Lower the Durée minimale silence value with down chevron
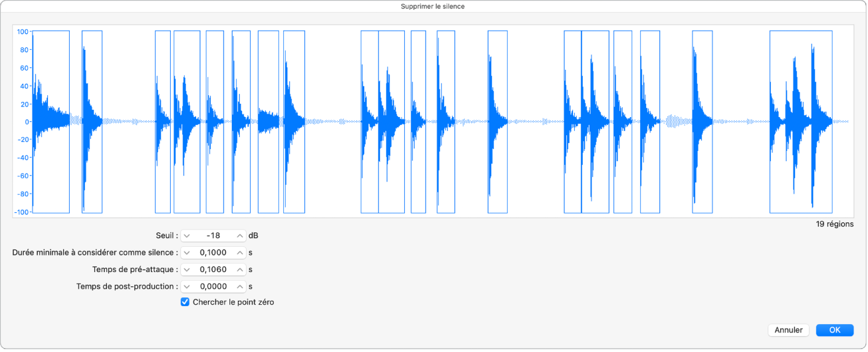This screenshot has height=352, width=868. click(187, 253)
